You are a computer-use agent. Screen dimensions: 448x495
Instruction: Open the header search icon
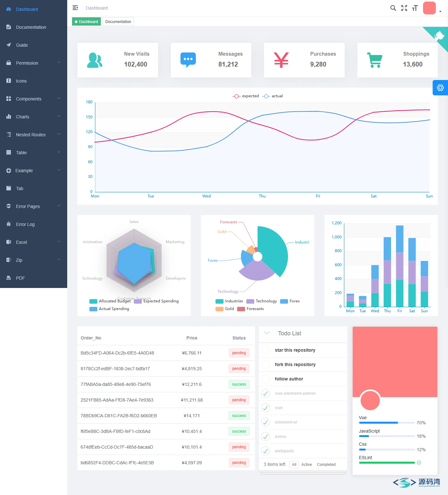point(393,8)
